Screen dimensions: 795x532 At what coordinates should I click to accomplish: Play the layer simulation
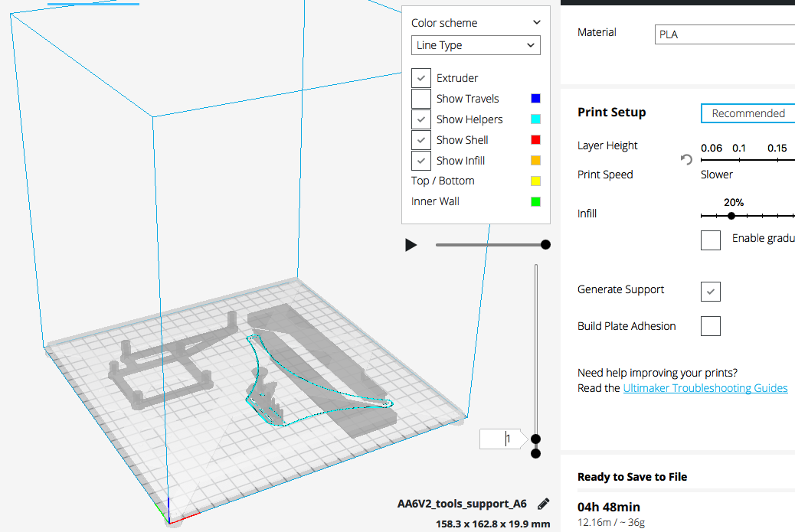coord(411,245)
